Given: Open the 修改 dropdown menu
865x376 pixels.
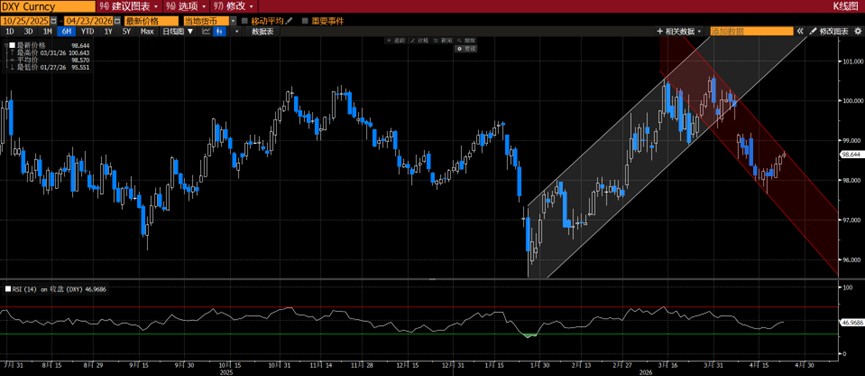Looking at the screenshot, I should (x=233, y=7).
